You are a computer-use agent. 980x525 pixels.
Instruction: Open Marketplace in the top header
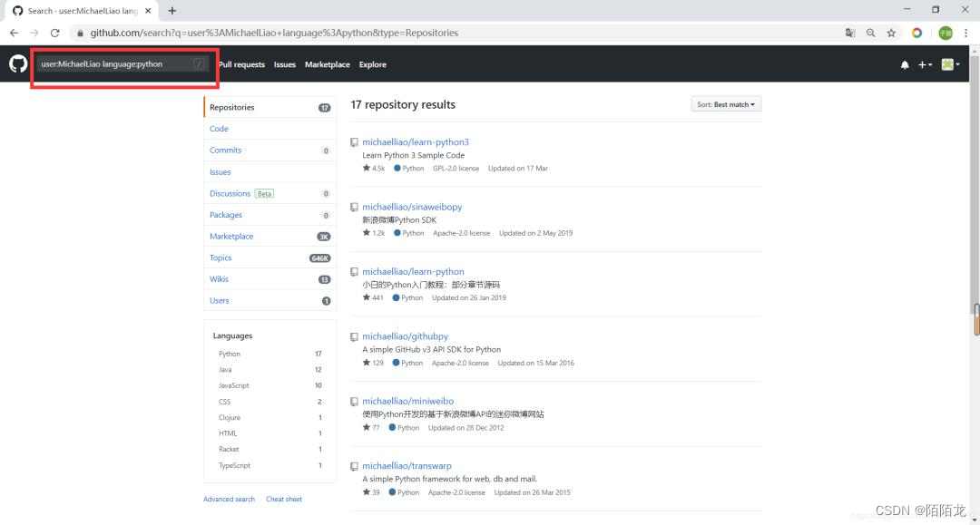328,64
